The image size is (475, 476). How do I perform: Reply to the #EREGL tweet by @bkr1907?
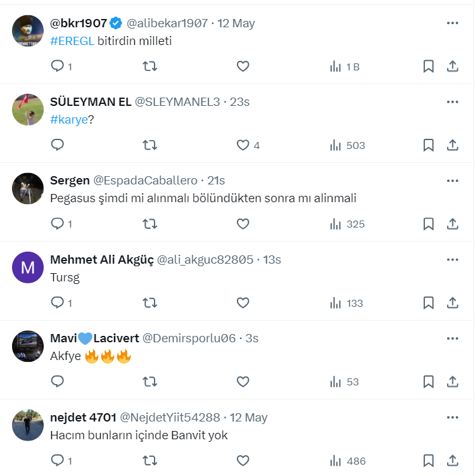[x=58, y=67]
